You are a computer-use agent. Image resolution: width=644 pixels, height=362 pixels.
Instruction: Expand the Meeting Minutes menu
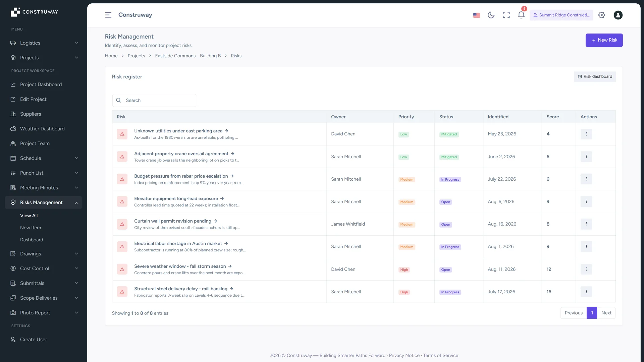pyautogui.click(x=44, y=188)
